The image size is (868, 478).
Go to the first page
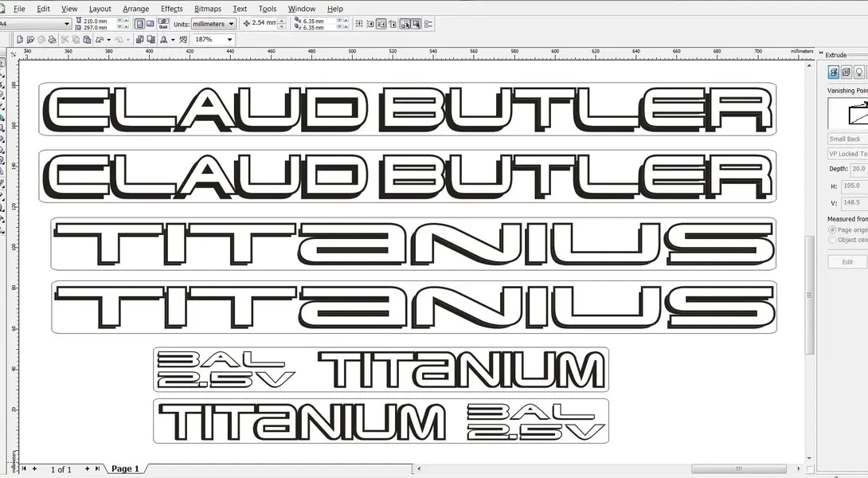tap(24, 468)
